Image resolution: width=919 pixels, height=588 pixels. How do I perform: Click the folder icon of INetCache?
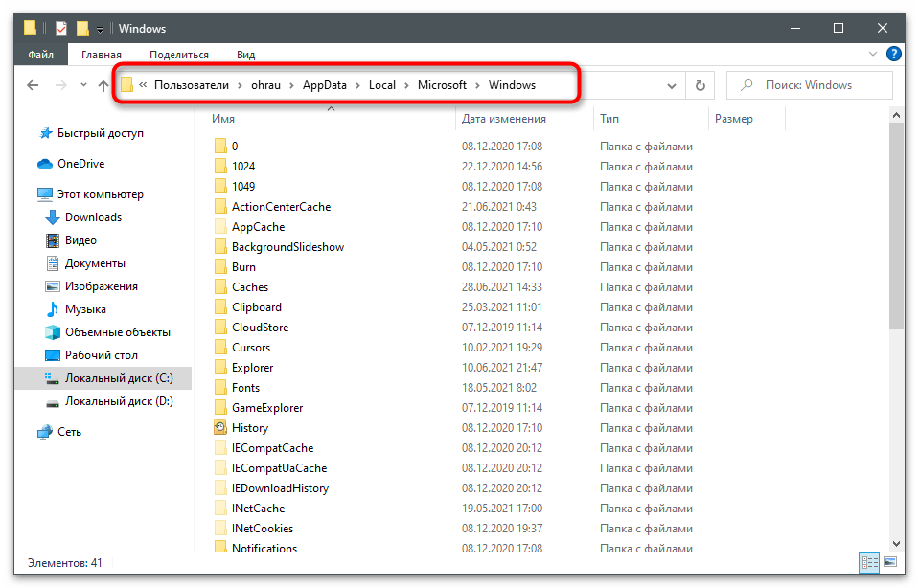pos(220,508)
